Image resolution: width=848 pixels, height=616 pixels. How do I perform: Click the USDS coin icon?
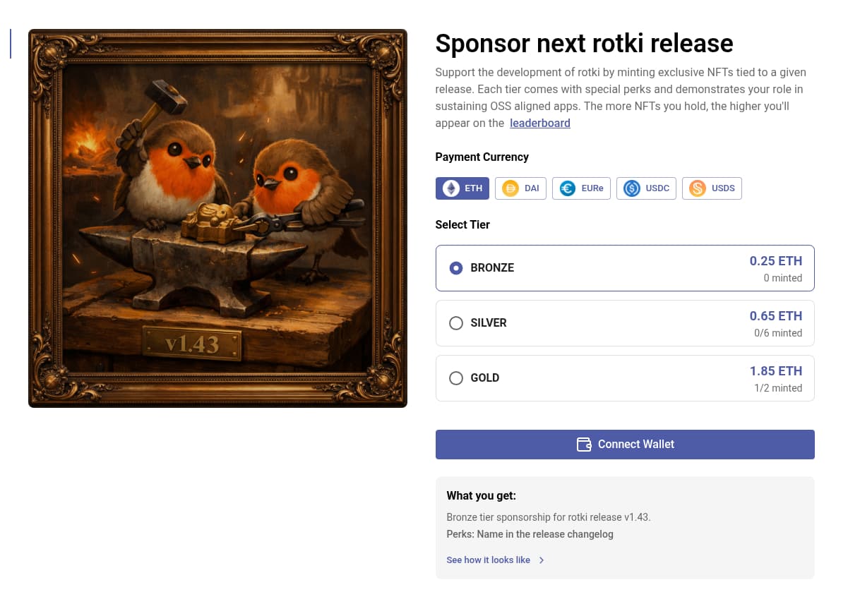pyautogui.click(x=697, y=188)
